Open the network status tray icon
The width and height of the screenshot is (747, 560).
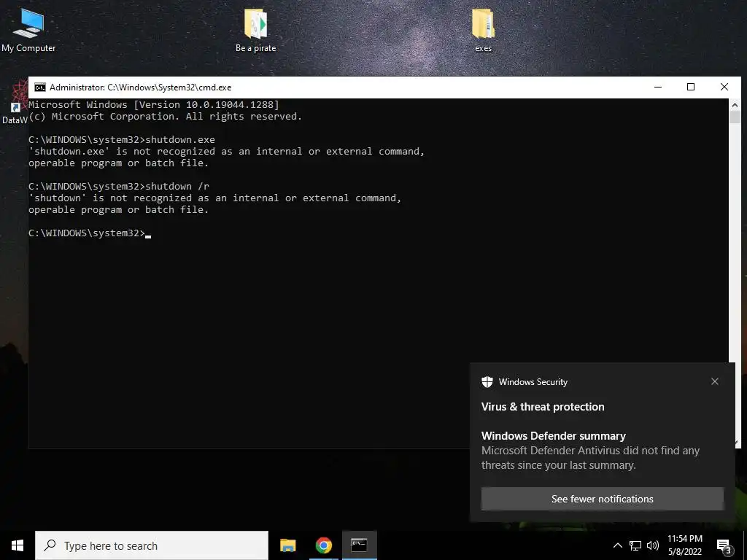635,545
